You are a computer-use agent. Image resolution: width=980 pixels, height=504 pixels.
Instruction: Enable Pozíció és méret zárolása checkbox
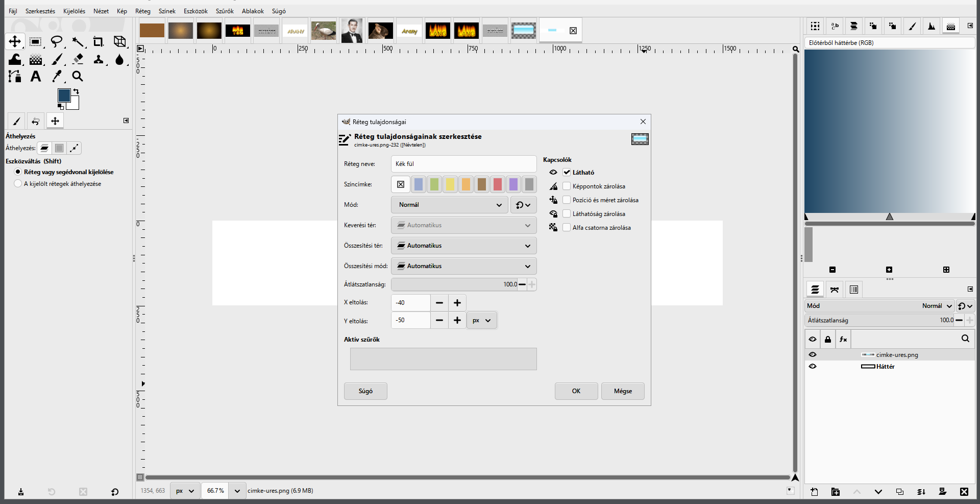(567, 200)
